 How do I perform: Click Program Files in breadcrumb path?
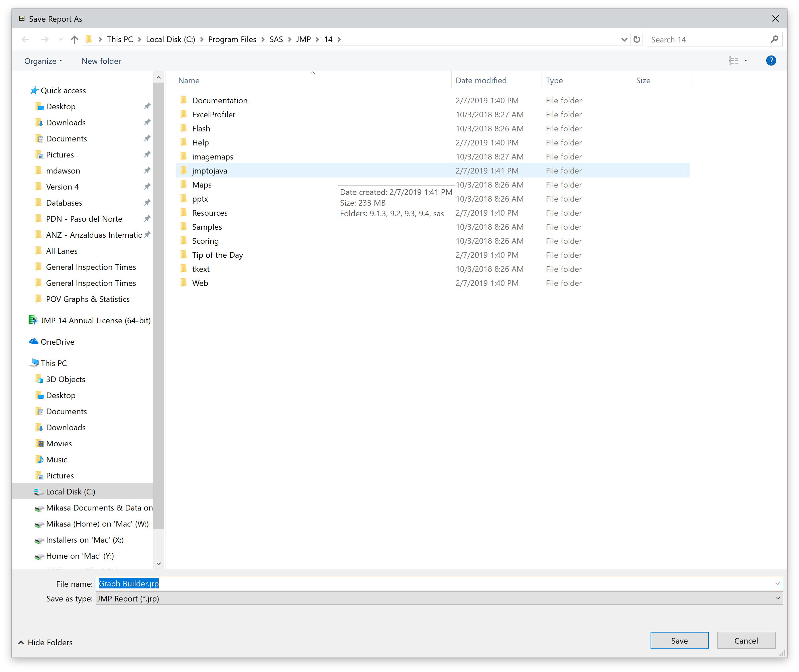pyautogui.click(x=232, y=40)
